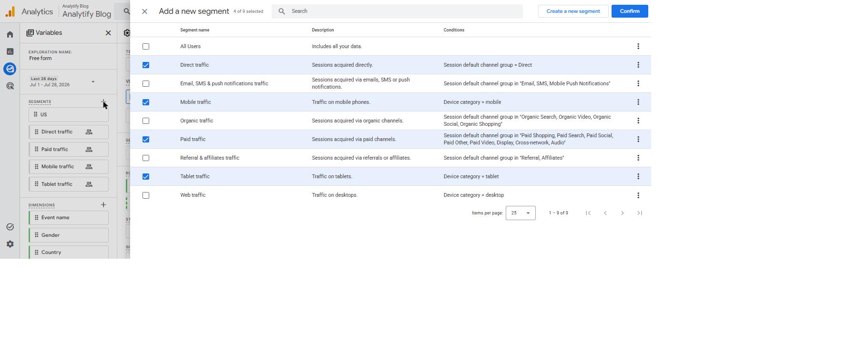Open the Home icon in left sidebar

(x=10, y=34)
